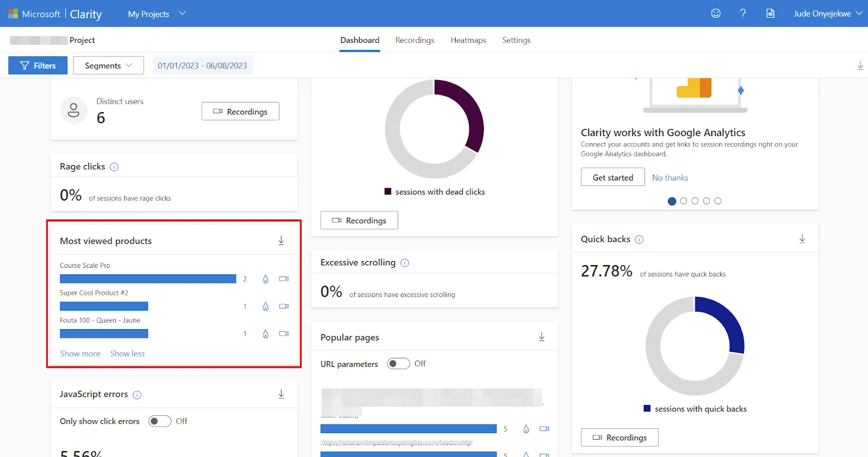Click the Distinct users avatar icon
This screenshot has width=868, height=457.
73,111
